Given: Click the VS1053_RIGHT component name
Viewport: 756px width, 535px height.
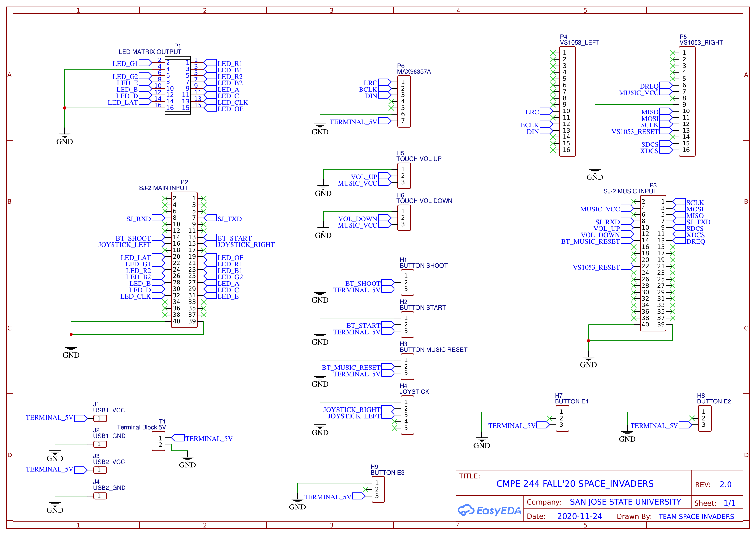Looking at the screenshot, I should coord(701,42).
